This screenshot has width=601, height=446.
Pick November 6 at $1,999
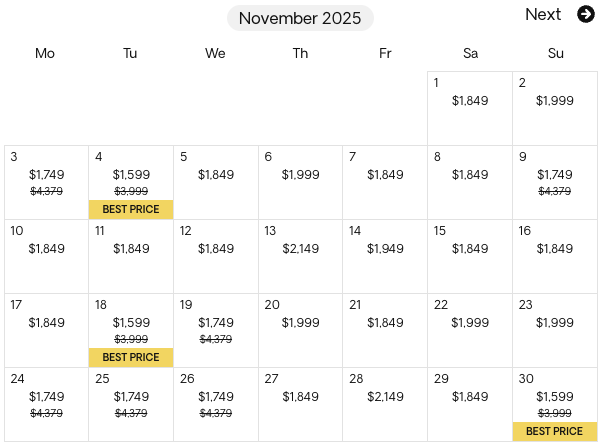[300, 182]
